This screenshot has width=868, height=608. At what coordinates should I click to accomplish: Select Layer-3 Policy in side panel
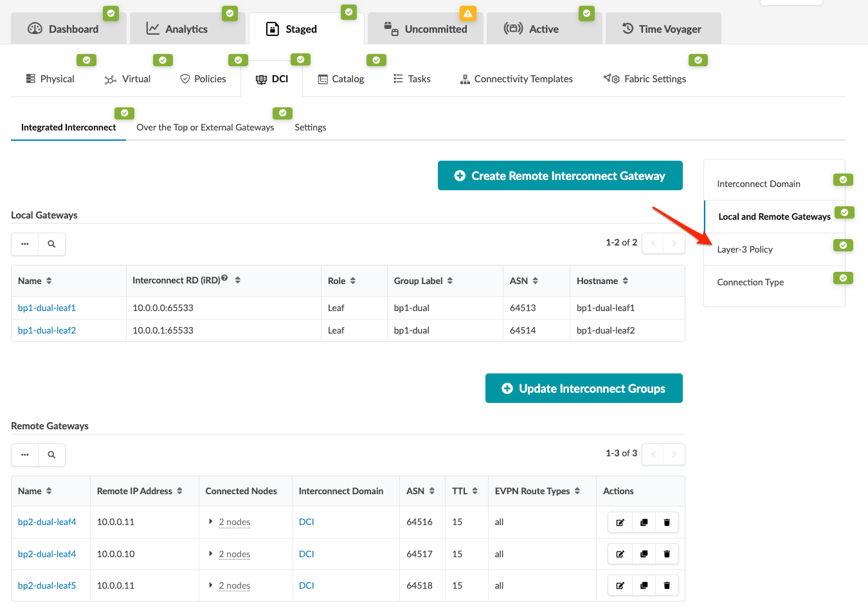tap(745, 249)
